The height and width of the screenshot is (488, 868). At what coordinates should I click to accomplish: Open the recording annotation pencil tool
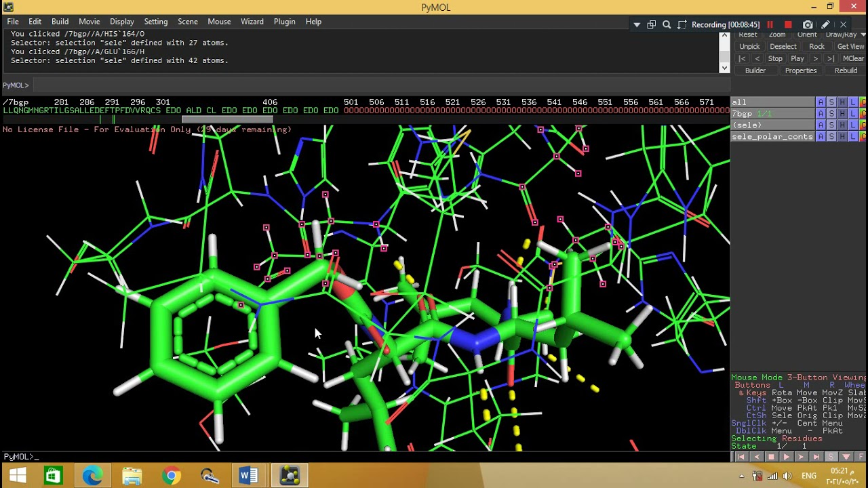825,24
